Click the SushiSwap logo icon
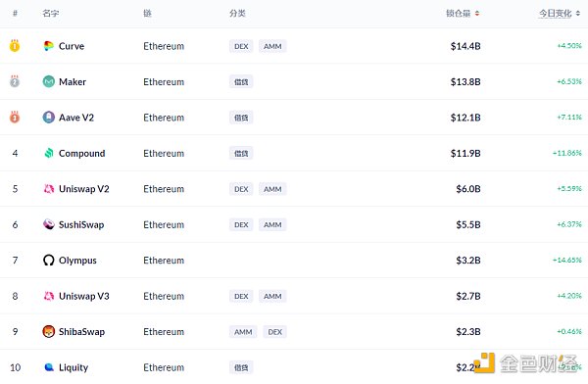The image size is (588, 384). pos(48,224)
